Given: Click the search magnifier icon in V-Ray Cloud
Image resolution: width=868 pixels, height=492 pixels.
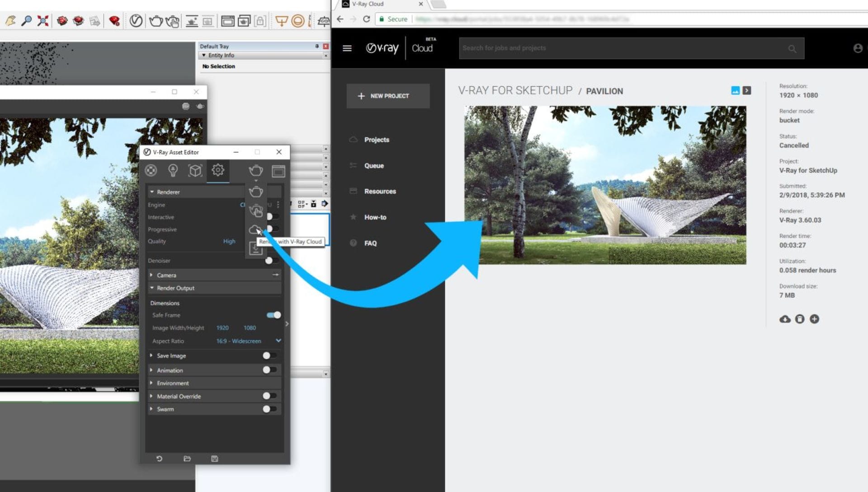Looking at the screenshot, I should tap(792, 49).
